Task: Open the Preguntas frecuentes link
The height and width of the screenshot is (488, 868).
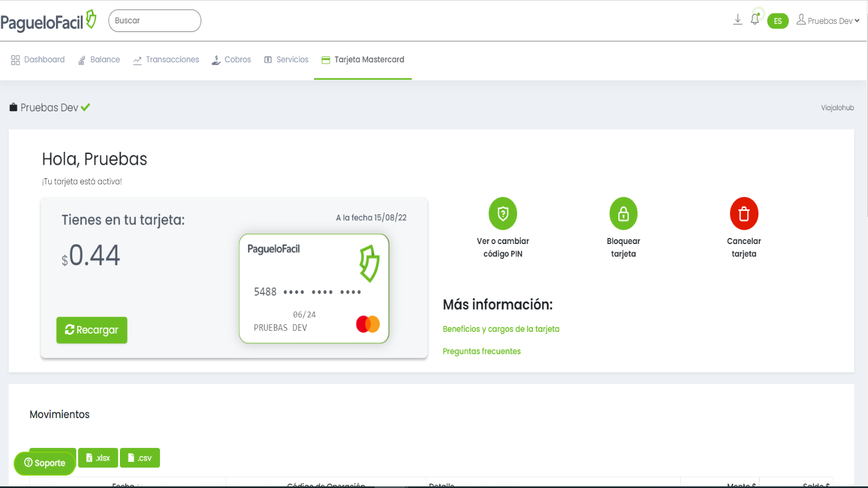Action: click(482, 351)
